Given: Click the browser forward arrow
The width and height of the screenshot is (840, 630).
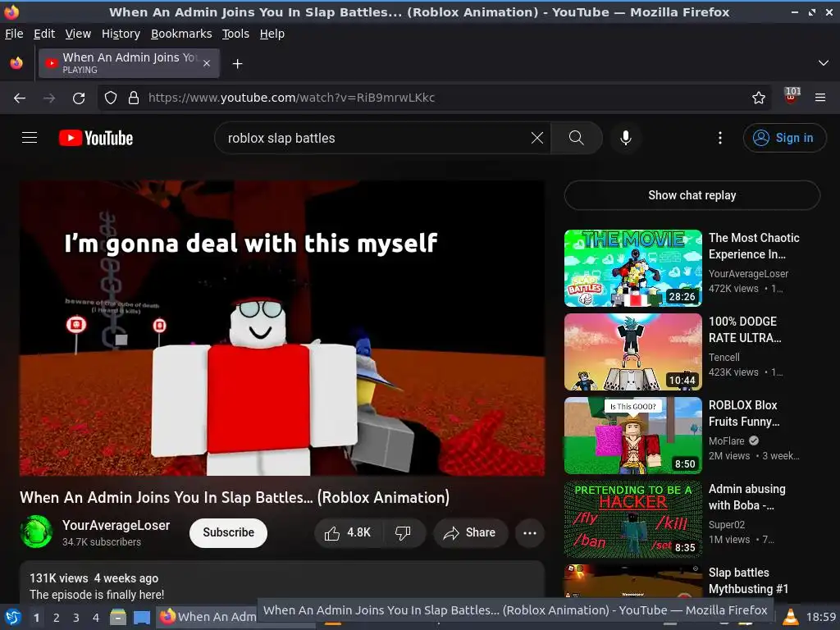Looking at the screenshot, I should (x=49, y=98).
